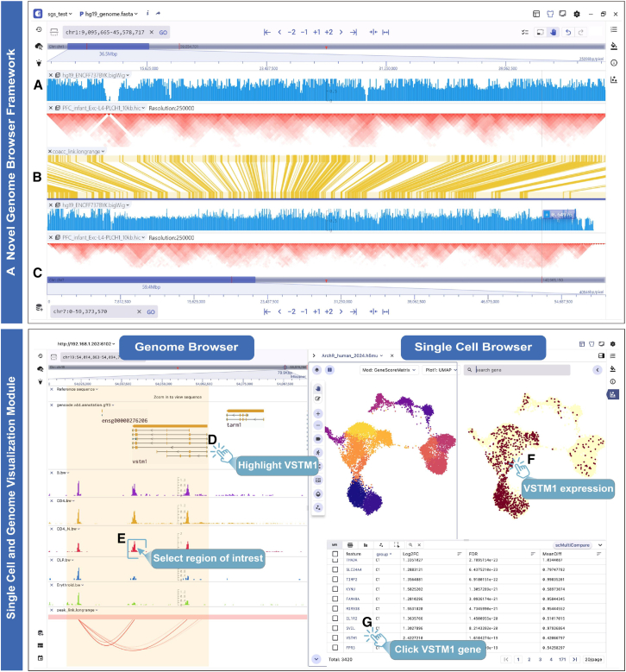
Task: Click the light bulb icon in top left sidebar
Action: point(39,63)
